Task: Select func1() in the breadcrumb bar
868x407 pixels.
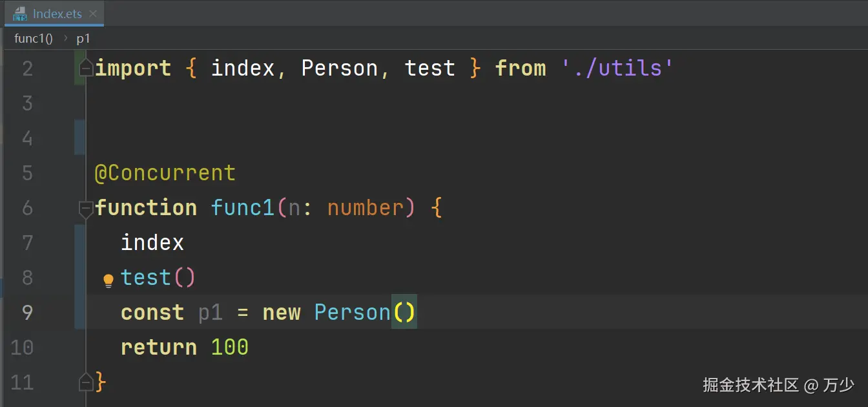Action: click(34, 38)
